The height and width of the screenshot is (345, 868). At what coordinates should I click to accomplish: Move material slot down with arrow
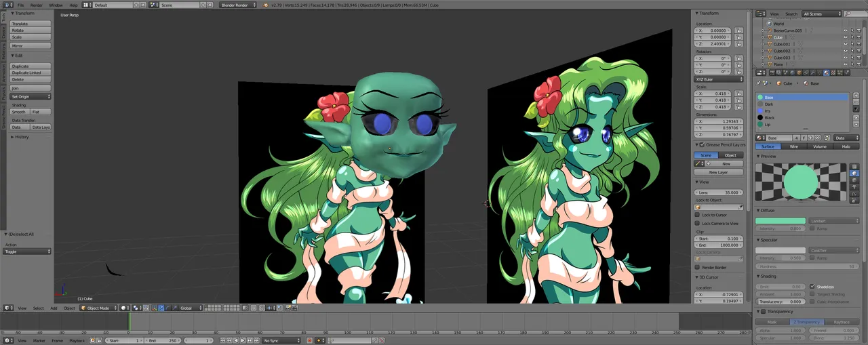click(x=856, y=124)
